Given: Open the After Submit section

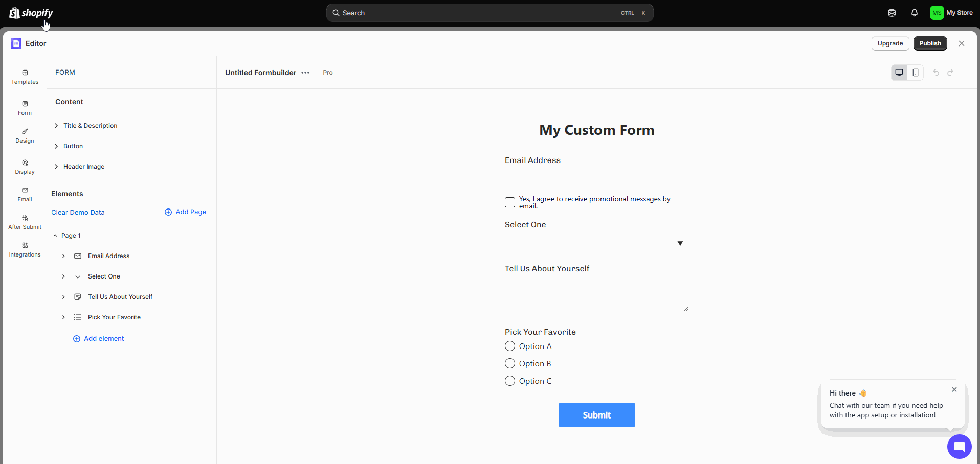Looking at the screenshot, I should (x=25, y=222).
